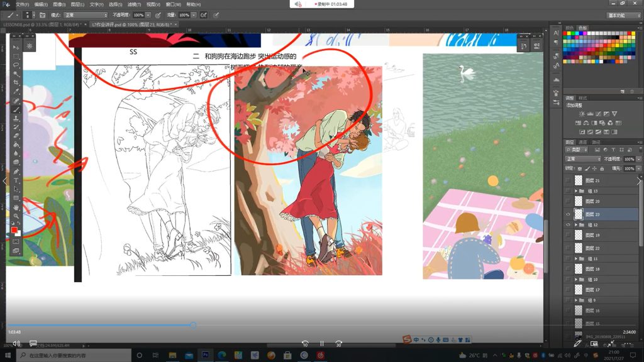644x362 pixels.
Task: Open the 滤镜(T) menu
Action: coord(133,4)
